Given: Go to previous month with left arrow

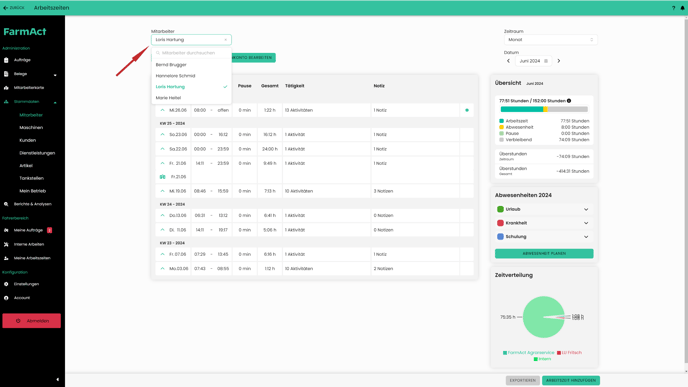Looking at the screenshot, I should [x=508, y=61].
